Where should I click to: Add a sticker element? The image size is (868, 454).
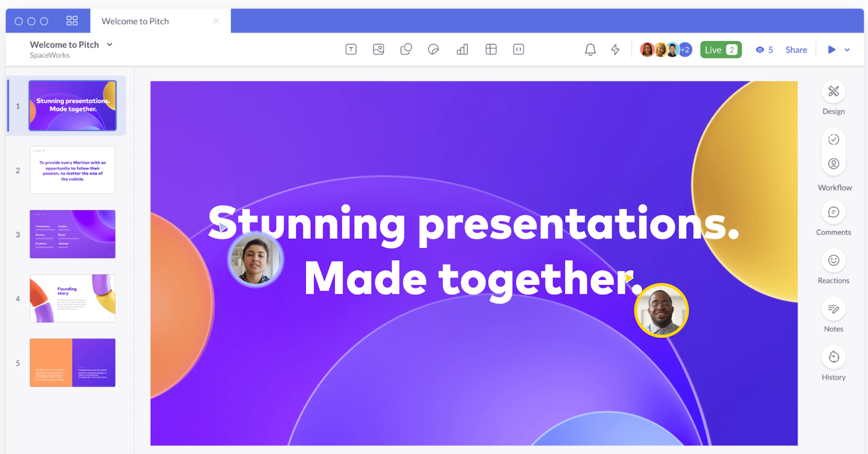tap(433, 49)
